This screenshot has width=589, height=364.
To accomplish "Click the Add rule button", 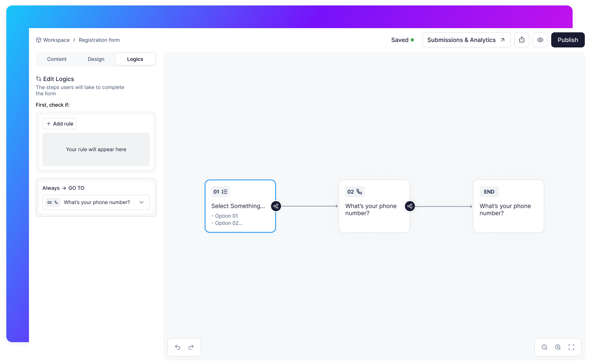I will tap(60, 124).
